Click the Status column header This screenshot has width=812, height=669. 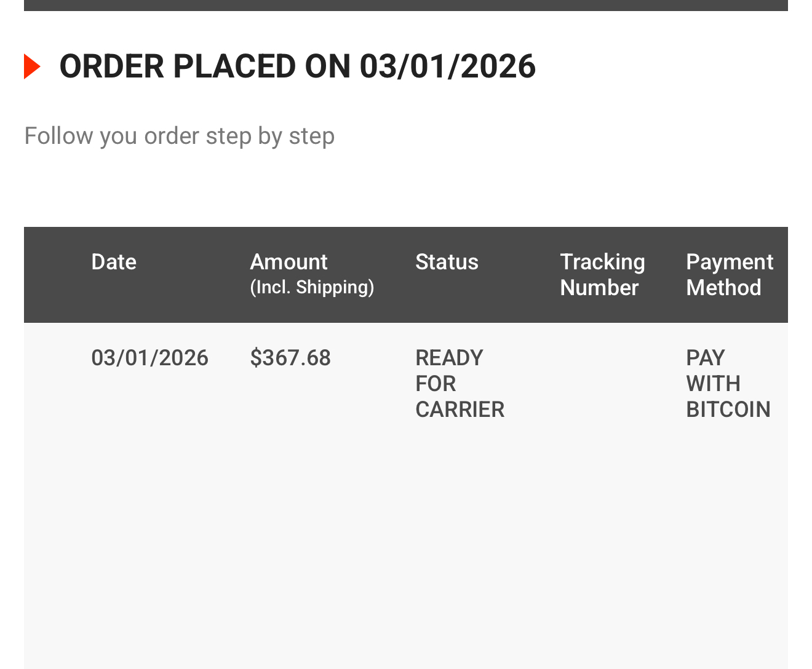point(447,262)
